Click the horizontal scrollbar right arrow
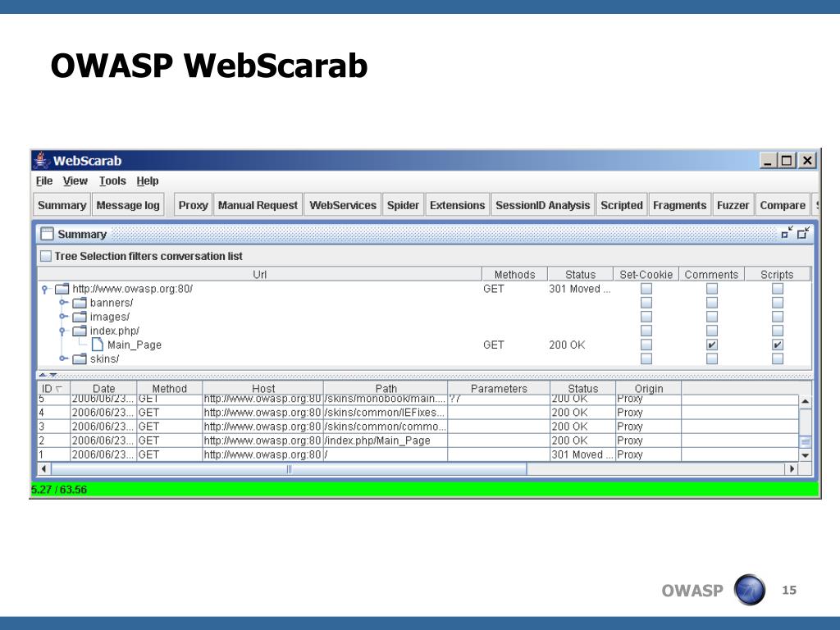Viewport: 840px width, 630px height. [792, 468]
